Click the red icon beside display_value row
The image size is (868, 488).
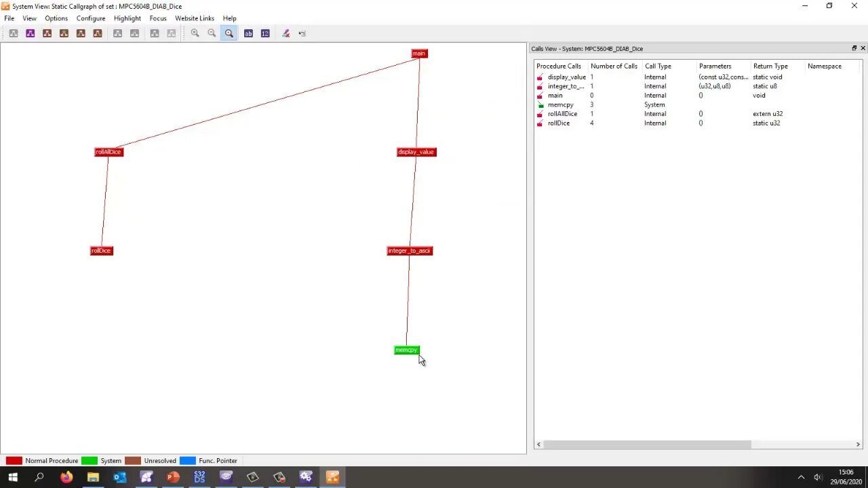tap(540, 77)
